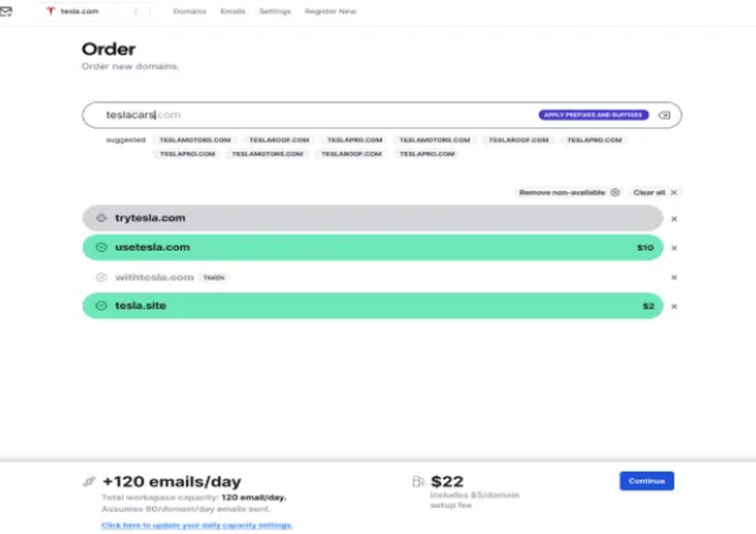Click the withtesla.com domain name text

click(x=154, y=278)
